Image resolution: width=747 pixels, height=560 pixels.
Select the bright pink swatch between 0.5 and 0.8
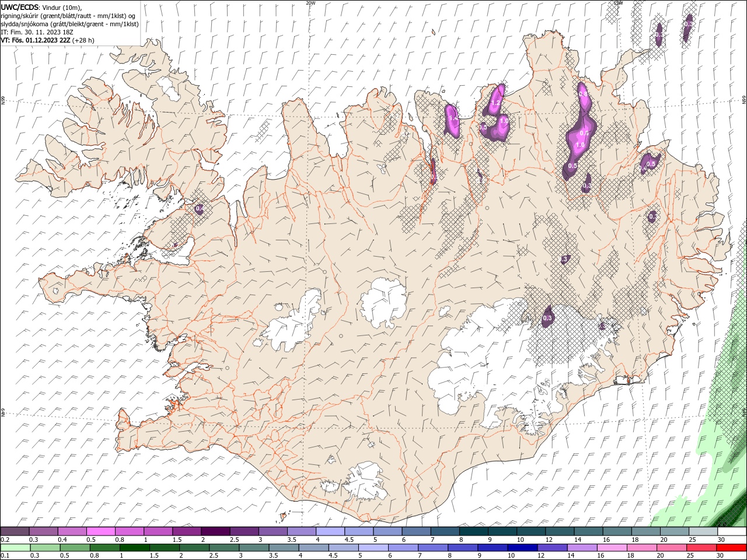click(x=101, y=531)
